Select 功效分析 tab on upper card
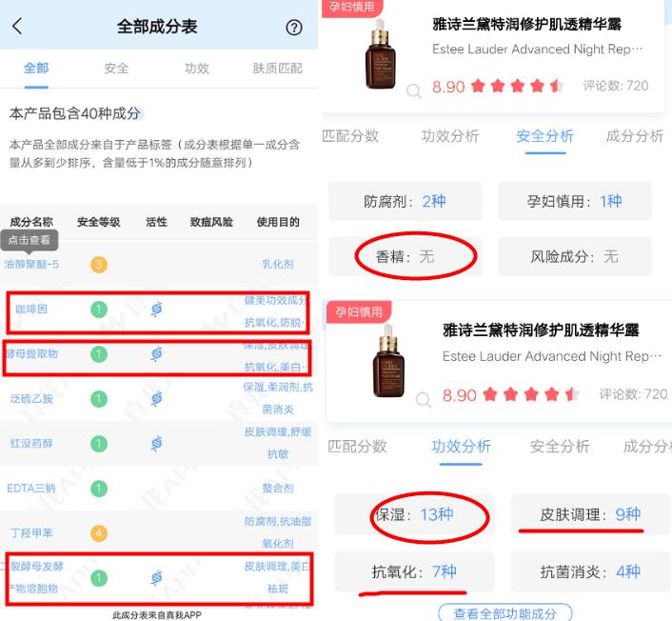The width and height of the screenshot is (672, 621). (x=450, y=136)
